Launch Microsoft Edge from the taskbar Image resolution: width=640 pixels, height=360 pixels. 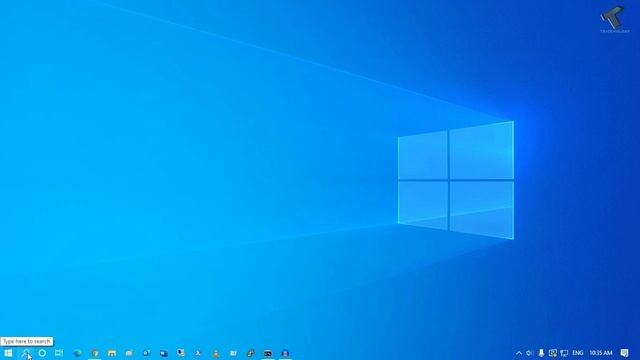(x=77, y=353)
